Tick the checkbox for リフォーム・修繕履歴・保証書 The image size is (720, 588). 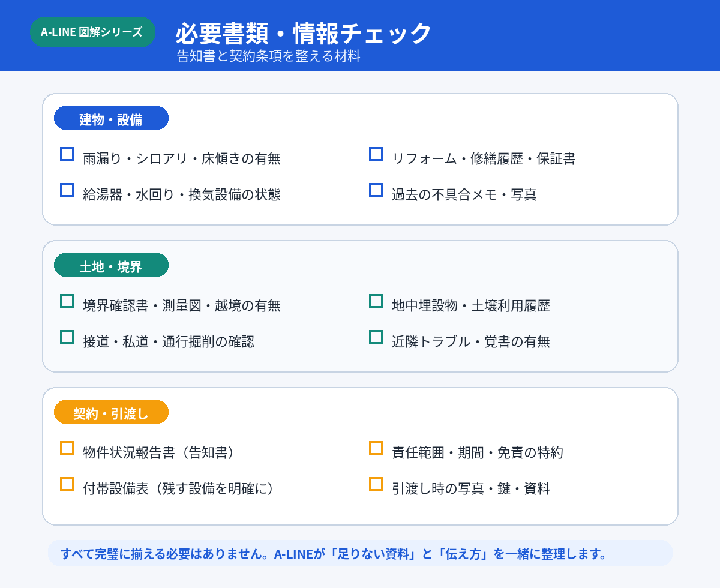pos(376,154)
